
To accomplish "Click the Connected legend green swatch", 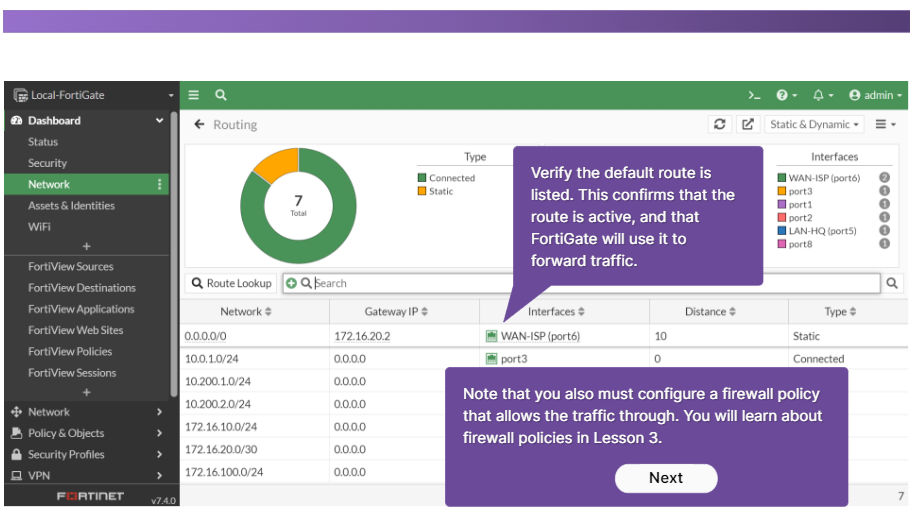I will 422,178.
